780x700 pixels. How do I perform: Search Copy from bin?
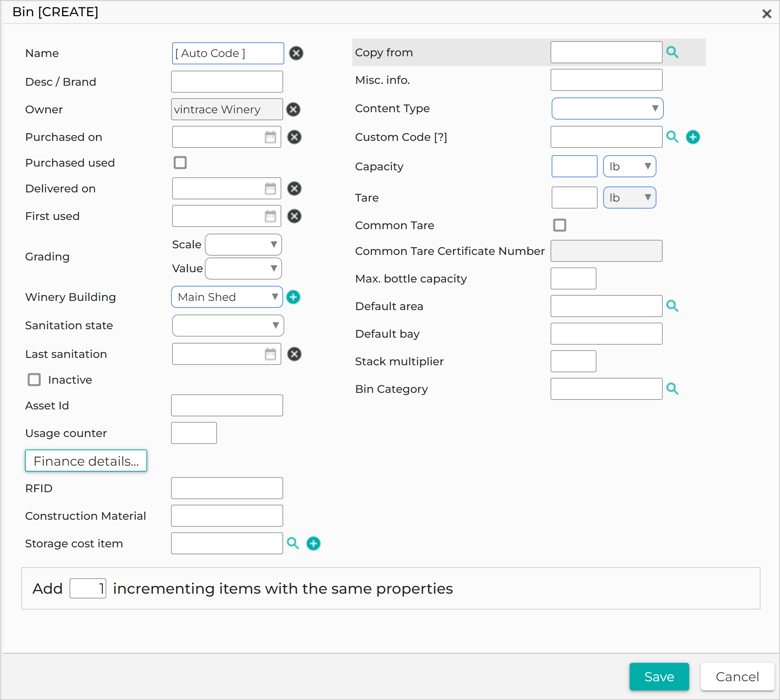[x=672, y=52]
